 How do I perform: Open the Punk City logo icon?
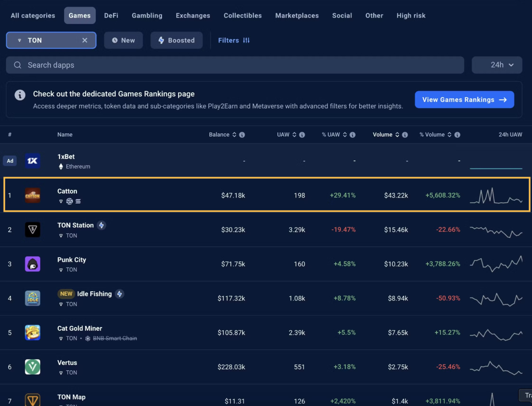coord(32,264)
